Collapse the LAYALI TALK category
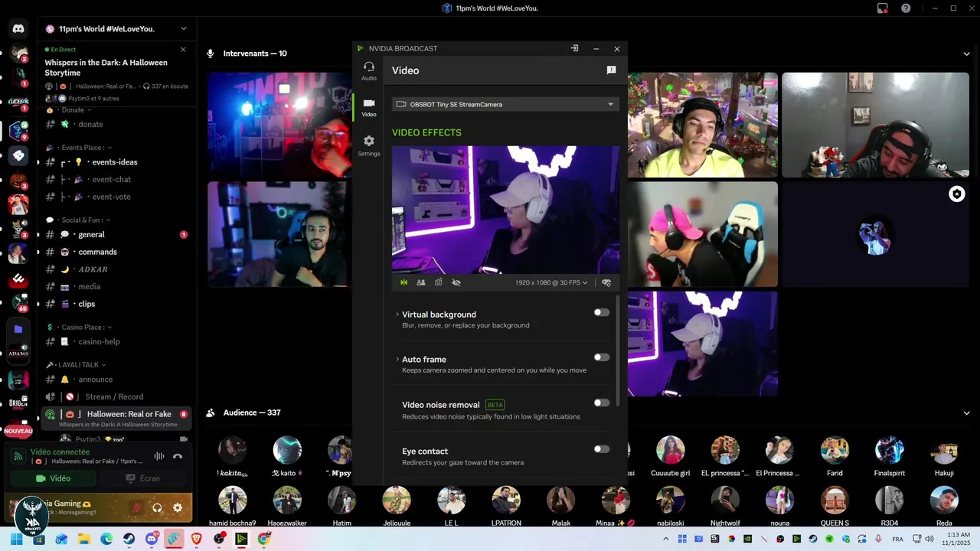The image size is (980, 551). click(77, 365)
